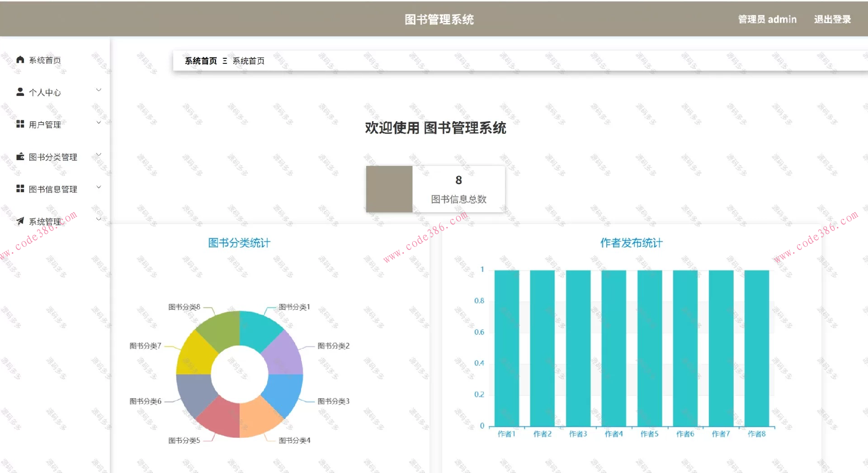868x473 pixels.
Task: Expand the 系统管理 chevron
Action: 99,219
